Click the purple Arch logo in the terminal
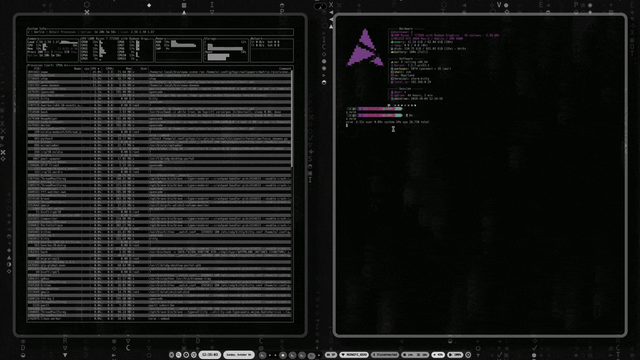Viewport: 640px width, 360px height. click(x=365, y=48)
